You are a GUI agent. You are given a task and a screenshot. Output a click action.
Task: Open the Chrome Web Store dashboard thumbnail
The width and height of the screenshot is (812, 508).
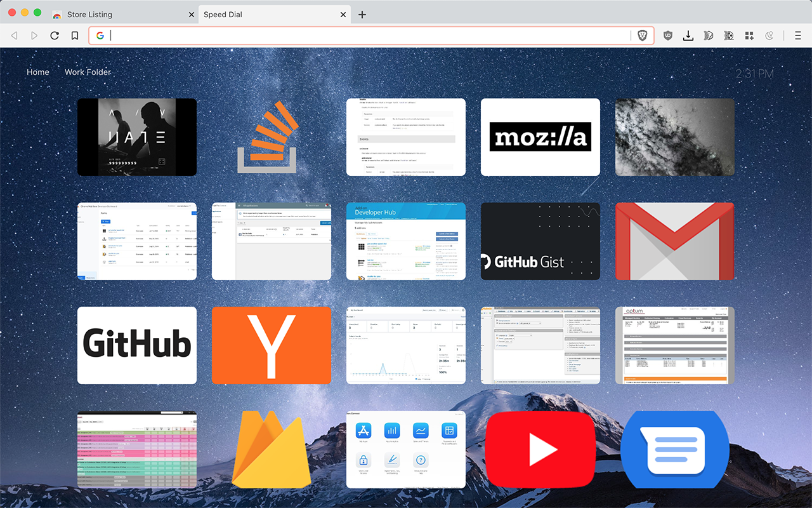[x=137, y=241]
